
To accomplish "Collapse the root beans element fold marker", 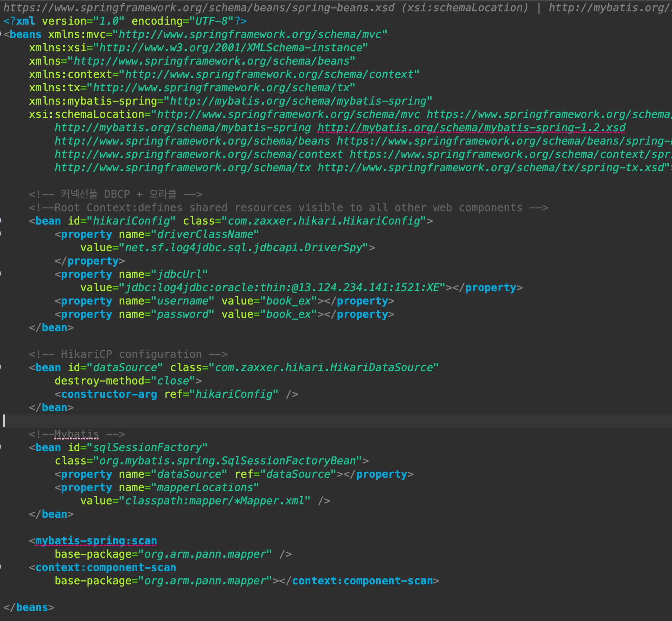I will pyautogui.click(x=1, y=34).
